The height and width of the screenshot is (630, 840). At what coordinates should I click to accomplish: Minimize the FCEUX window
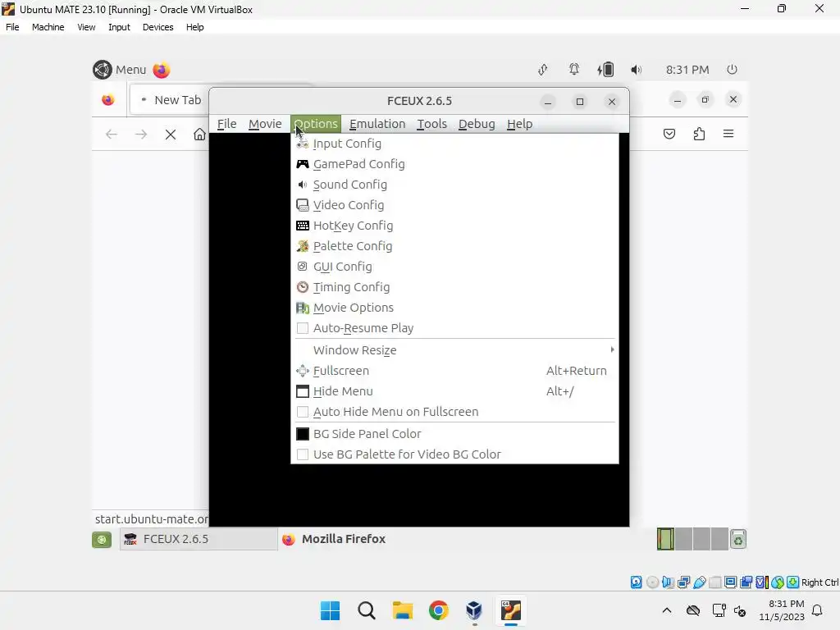pos(547,102)
